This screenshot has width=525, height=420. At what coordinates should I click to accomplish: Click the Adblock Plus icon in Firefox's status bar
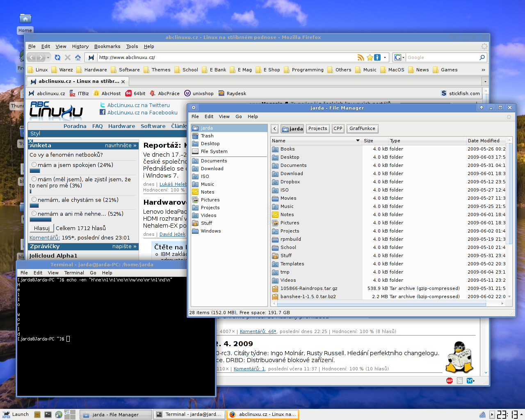point(450,381)
